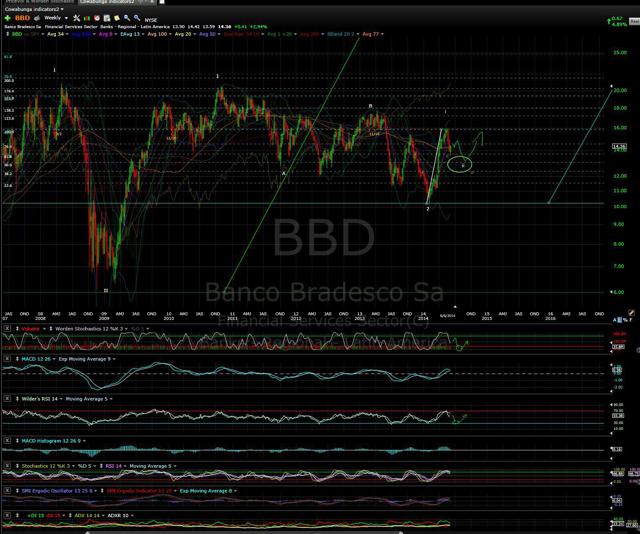Viewport: 640px width, 534px height.
Task: Open the Wilder's RSI 14 menu
Action: click(x=41, y=399)
